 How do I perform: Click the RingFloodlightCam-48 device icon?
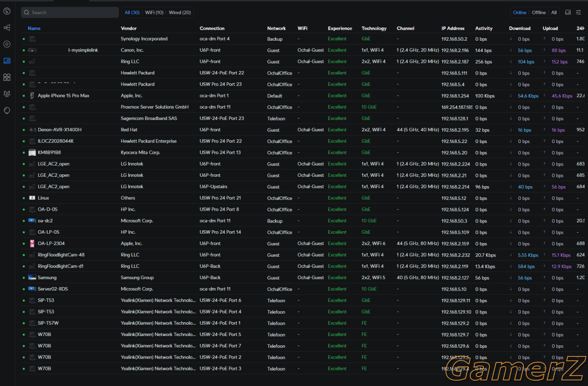point(32,255)
